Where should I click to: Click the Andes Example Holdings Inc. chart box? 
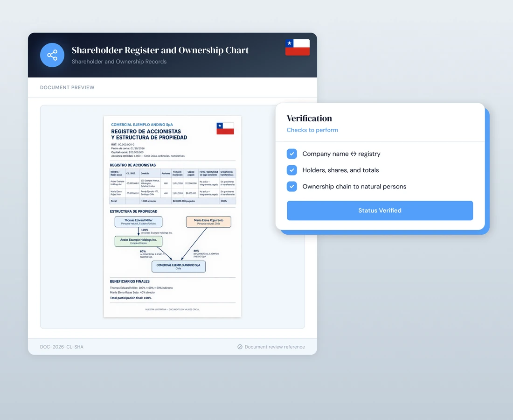[x=139, y=241]
